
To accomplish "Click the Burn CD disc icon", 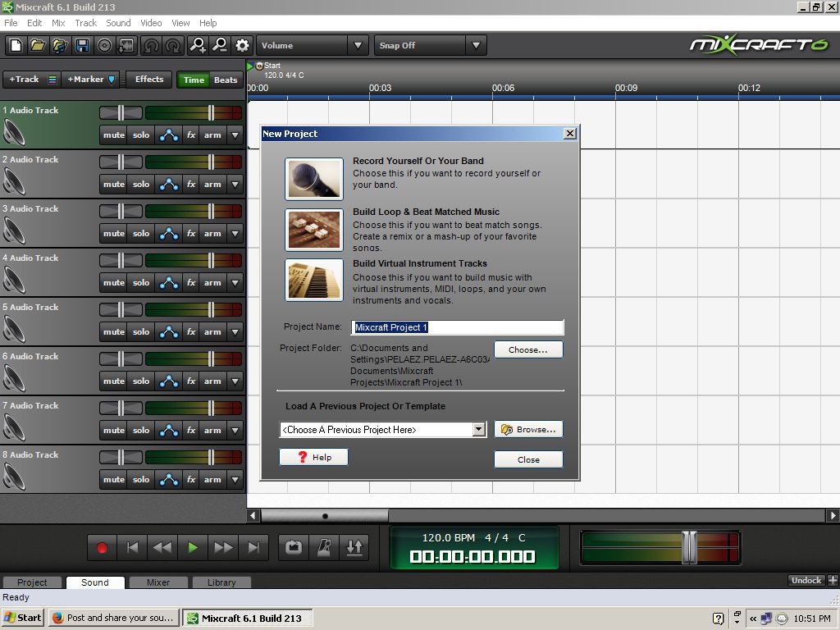I will [x=104, y=45].
